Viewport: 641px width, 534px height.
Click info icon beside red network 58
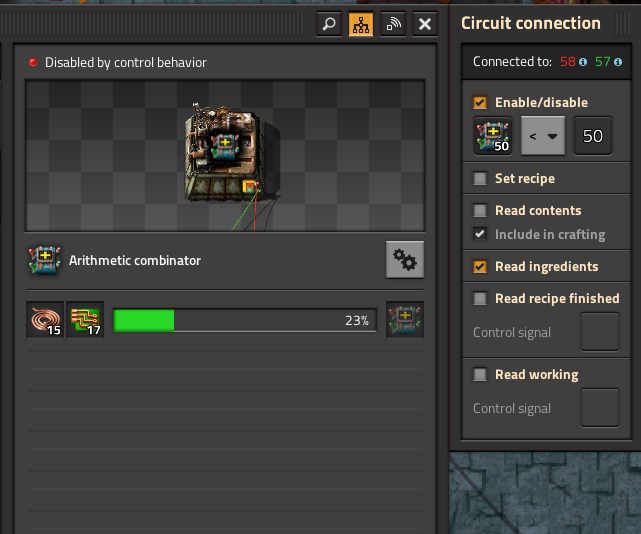pos(583,62)
